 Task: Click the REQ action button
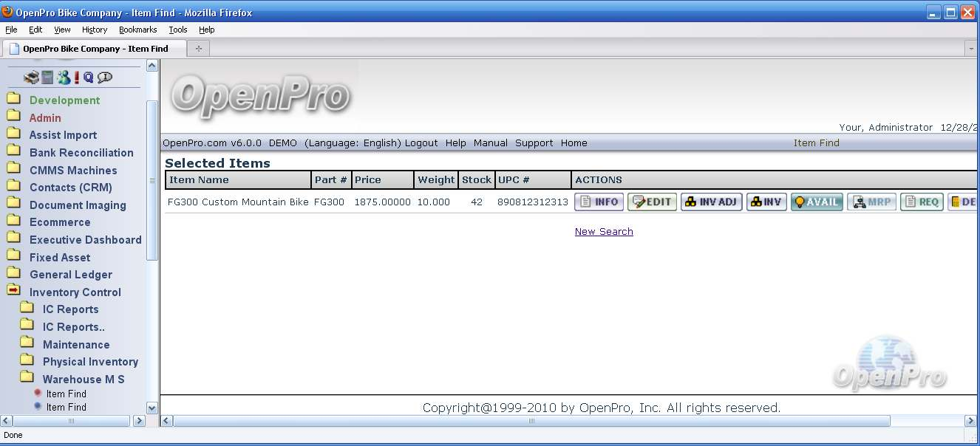[922, 202]
